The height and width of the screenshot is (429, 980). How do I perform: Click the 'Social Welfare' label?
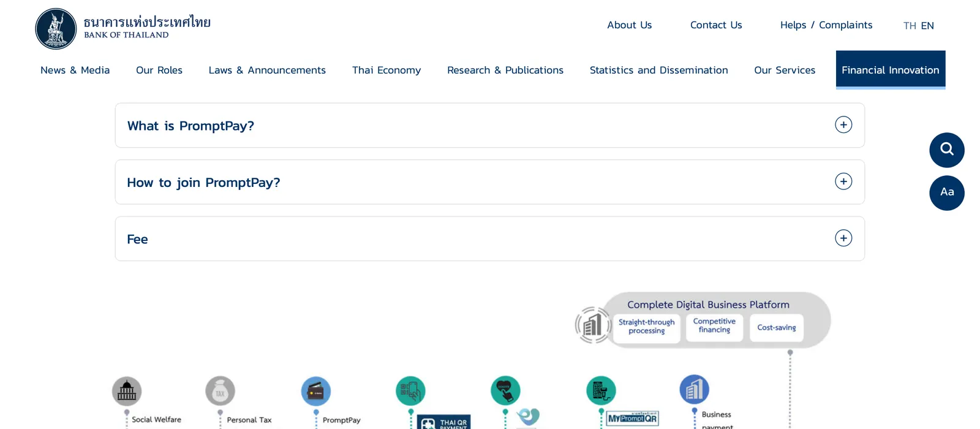point(157,420)
